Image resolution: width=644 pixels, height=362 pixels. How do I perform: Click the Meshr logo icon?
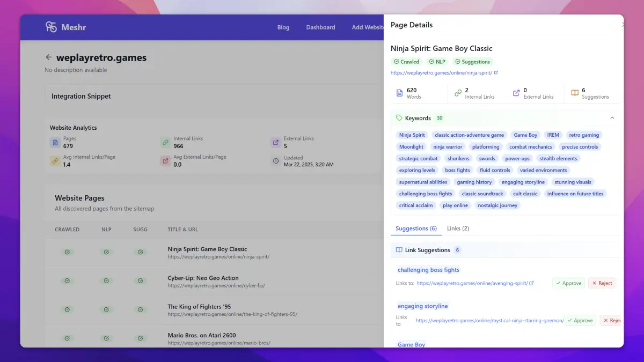(51, 27)
